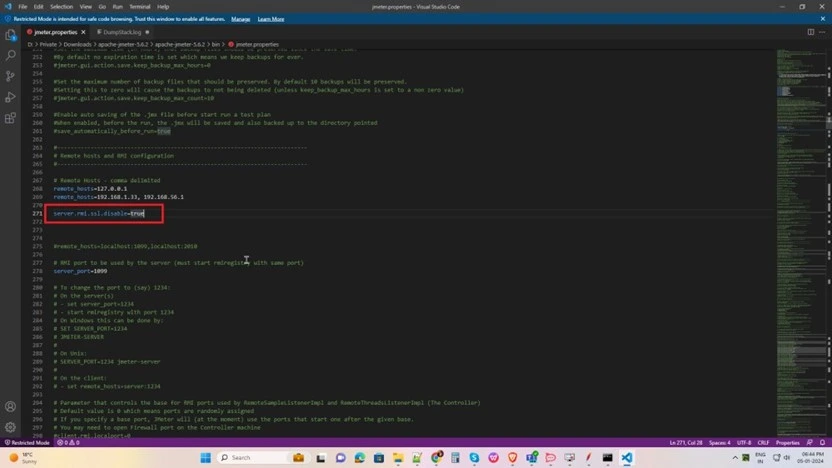Open the terminal app from the taskbar
The height and width of the screenshot is (468, 832).
[608, 457]
